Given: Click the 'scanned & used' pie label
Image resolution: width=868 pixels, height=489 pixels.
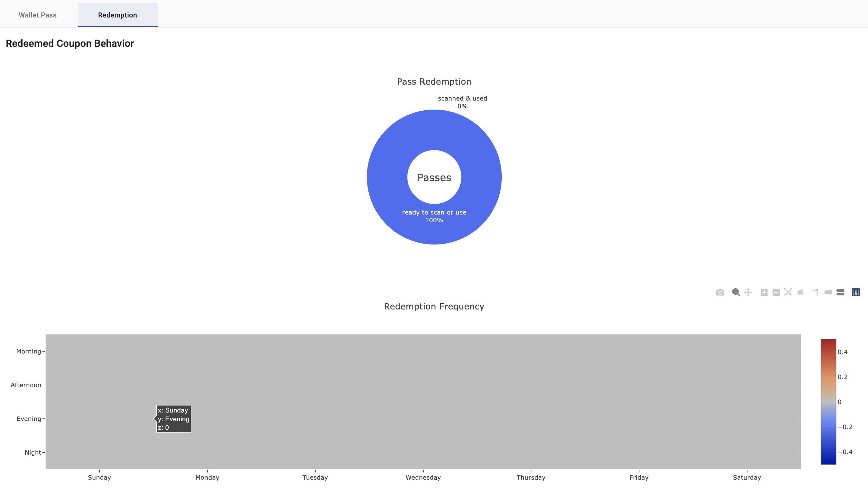Looking at the screenshot, I should [x=462, y=98].
